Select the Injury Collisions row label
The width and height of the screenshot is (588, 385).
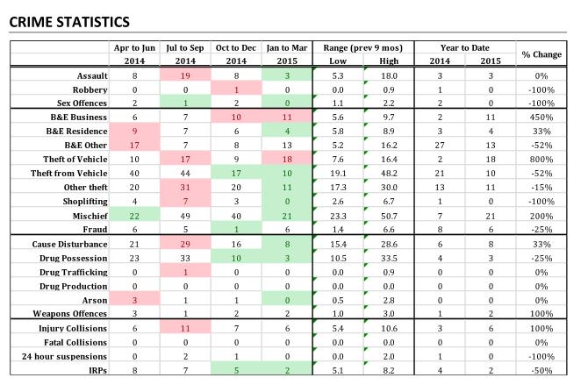click(x=73, y=329)
